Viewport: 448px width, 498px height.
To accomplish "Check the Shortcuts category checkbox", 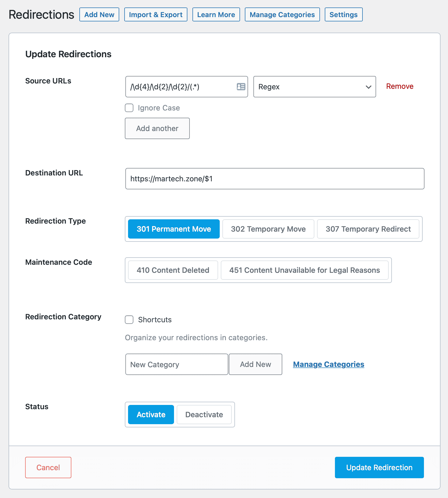I will pyautogui.click(x=129, y=320).
